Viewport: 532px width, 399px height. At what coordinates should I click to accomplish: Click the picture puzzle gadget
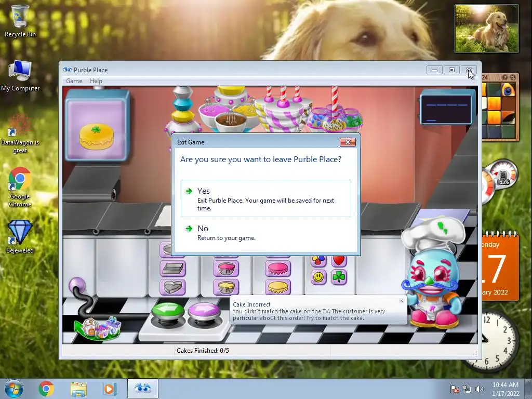[x=500, y=108]
